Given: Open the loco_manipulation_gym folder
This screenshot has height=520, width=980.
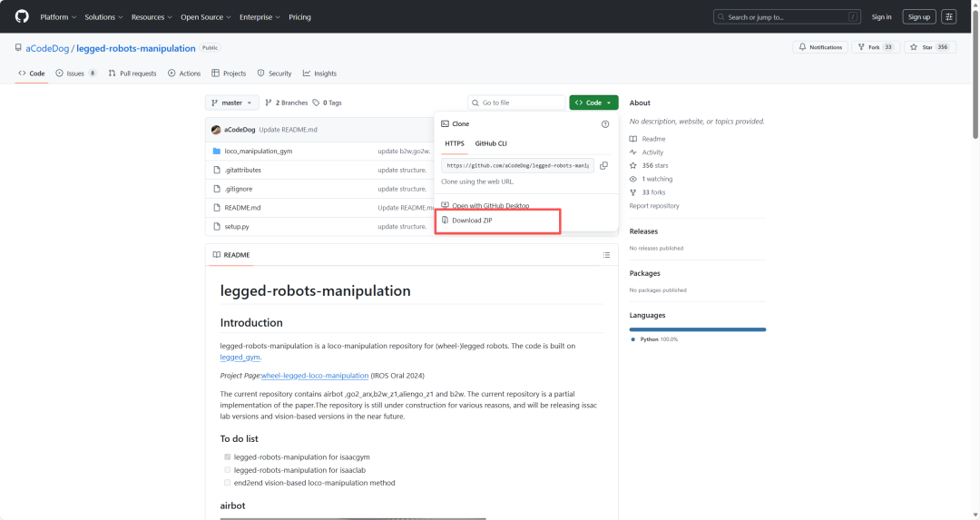Looking at the screenshot, I should (258, 152).
